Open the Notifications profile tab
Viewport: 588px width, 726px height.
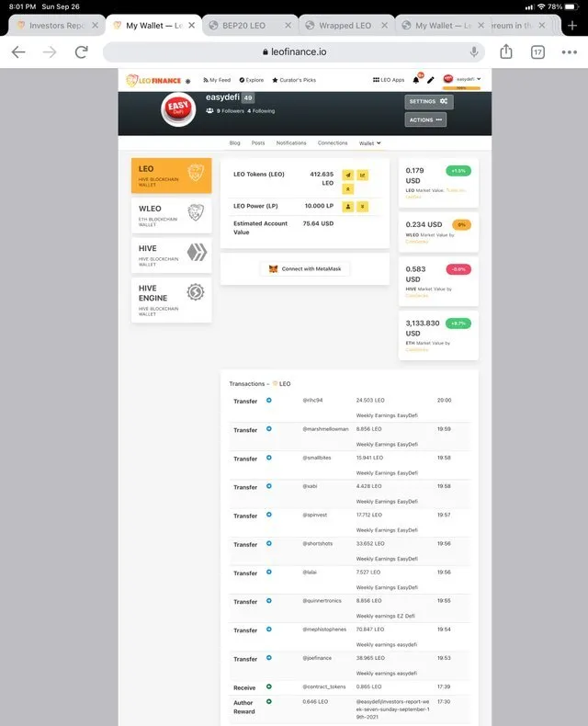(291, 143)
